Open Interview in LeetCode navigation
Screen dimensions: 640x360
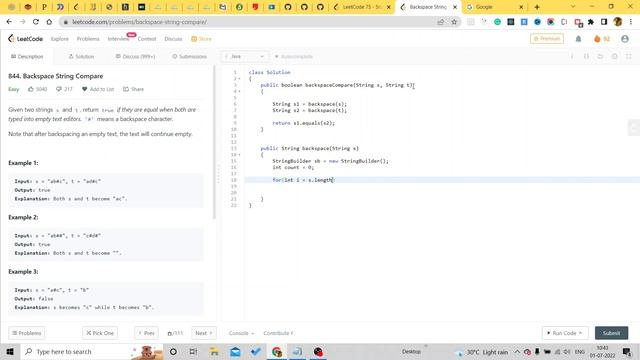118,39
